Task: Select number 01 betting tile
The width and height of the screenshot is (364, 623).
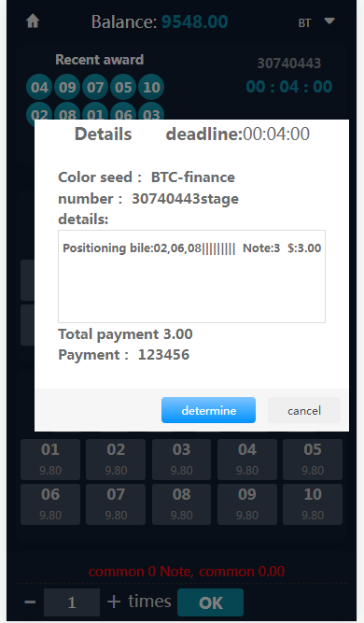Action: 50,460
